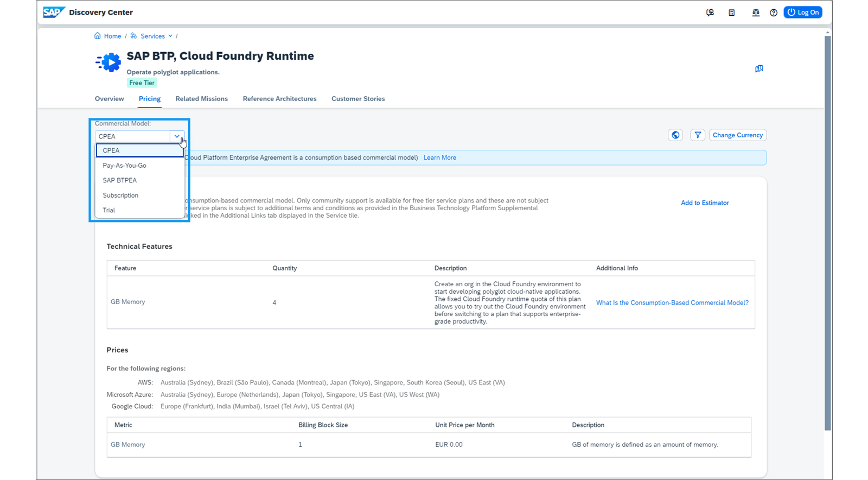Choose Pay-As-You-Go commercial model
This screenshot has width=868, height=480.
140,165
